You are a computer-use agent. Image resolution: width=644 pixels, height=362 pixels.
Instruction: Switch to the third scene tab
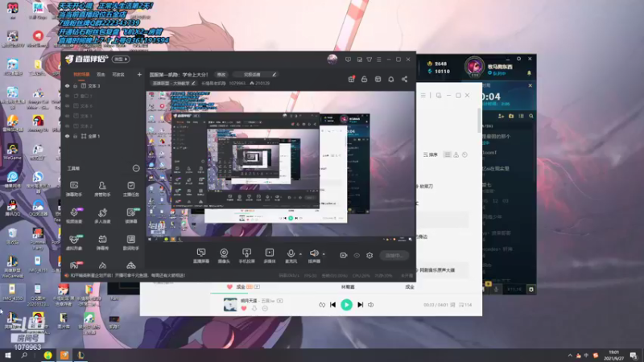pos(118,75)
